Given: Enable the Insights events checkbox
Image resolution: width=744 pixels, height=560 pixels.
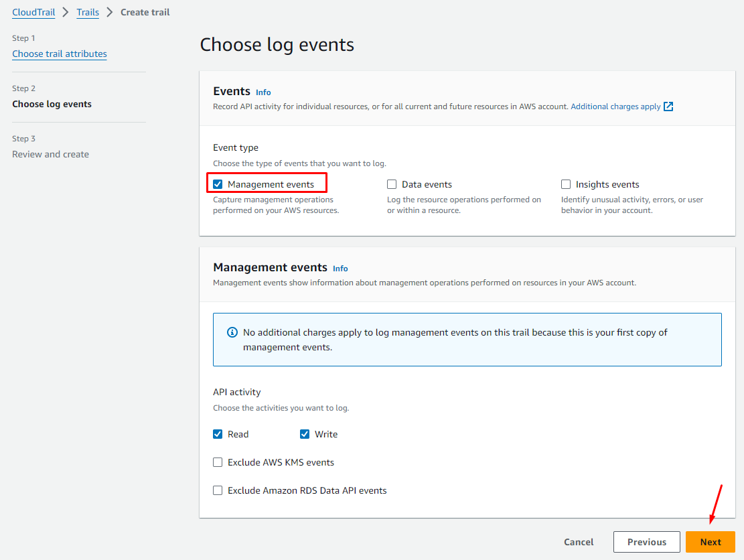Looking at the screenshot, I should [566, 184].
